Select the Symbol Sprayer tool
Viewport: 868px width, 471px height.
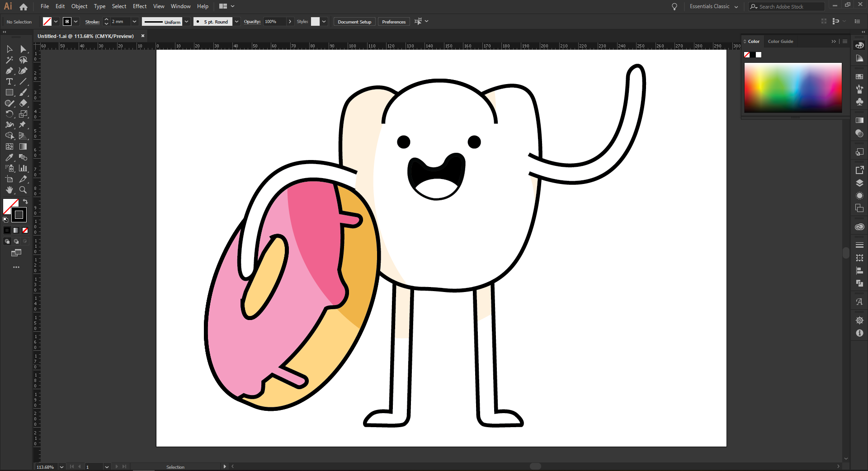tap(9, 168)
